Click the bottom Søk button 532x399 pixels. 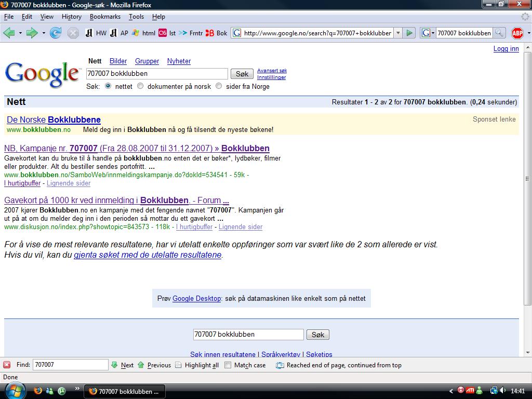coord(318,335)
